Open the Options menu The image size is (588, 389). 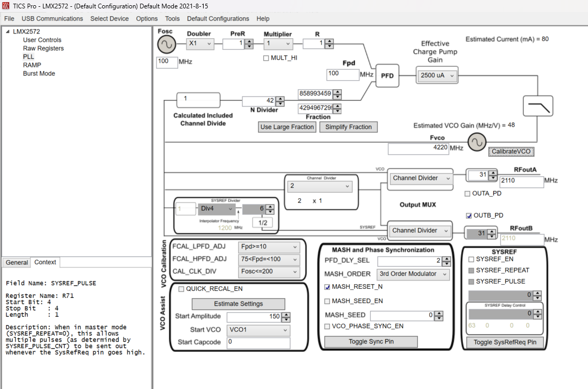click(x=147, y=19)
